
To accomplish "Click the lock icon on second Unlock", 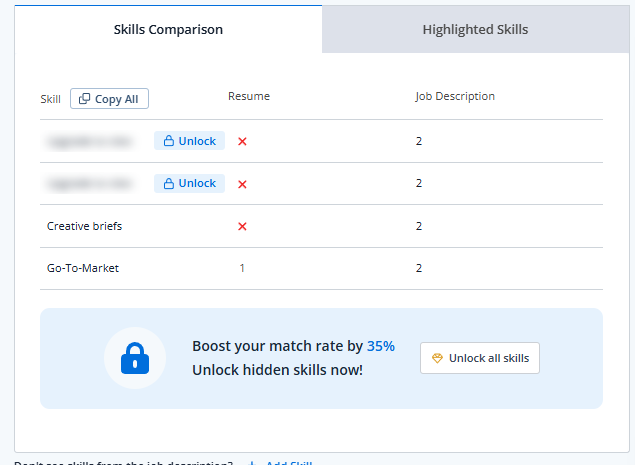I will [168, 183].
